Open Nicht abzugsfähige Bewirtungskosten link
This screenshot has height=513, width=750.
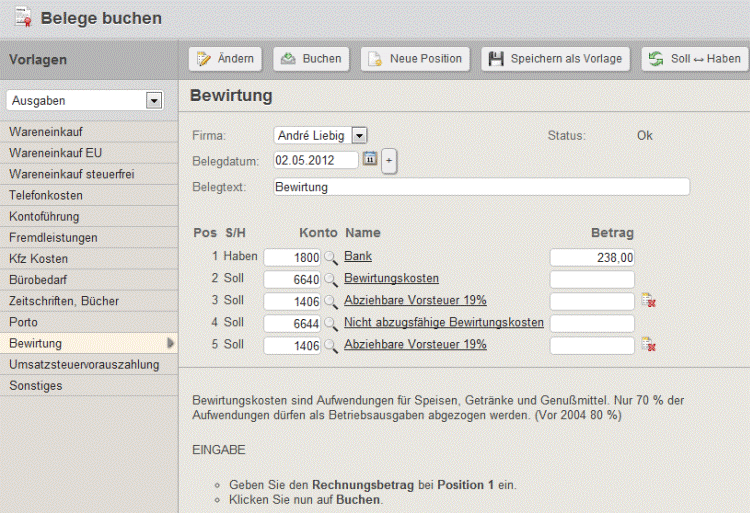(x=444, y=322)
